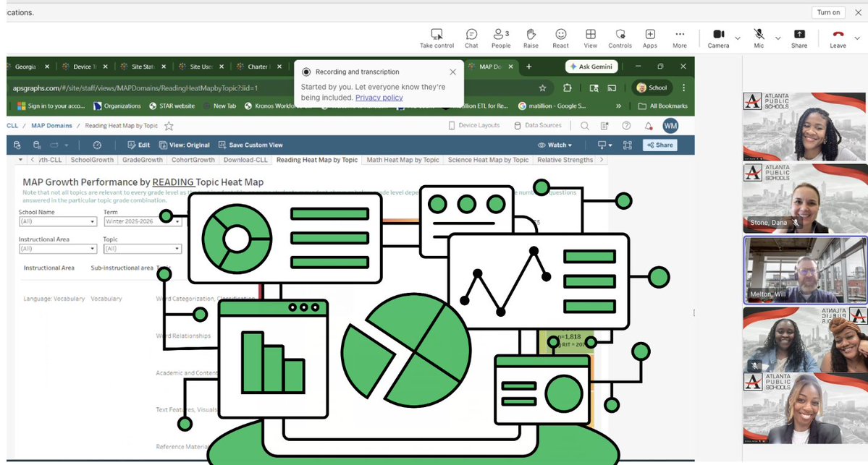Open the Apps panel
This screenshot has width=868, height=465.
pyautogui.click(x=650, y=39)
